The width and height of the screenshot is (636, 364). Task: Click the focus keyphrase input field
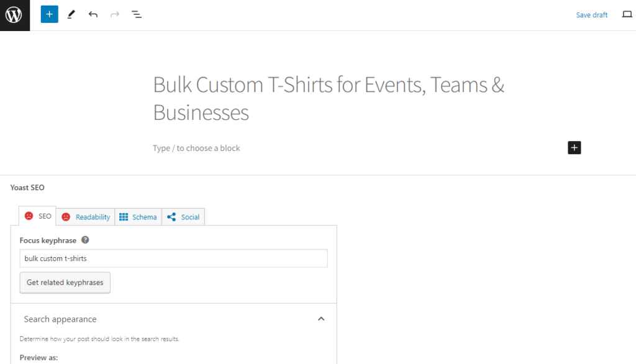(x=174, y=258)
